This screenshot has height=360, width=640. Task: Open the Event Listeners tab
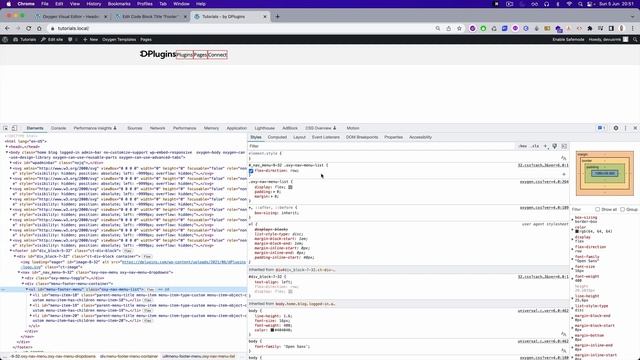pyautogui.click(x=325, y=137)
